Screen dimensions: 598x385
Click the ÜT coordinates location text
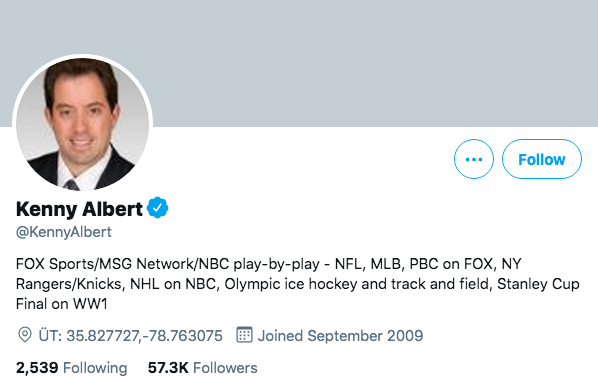point(130,336)
